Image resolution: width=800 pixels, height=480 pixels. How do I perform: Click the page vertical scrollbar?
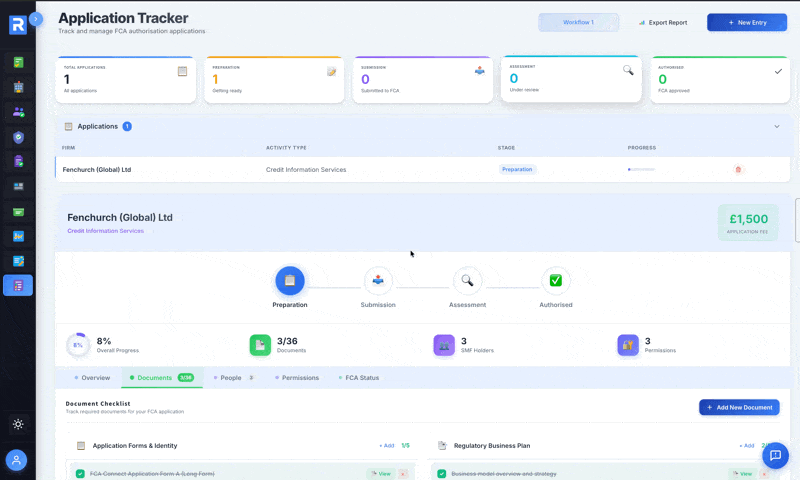(x=797, y=220)
